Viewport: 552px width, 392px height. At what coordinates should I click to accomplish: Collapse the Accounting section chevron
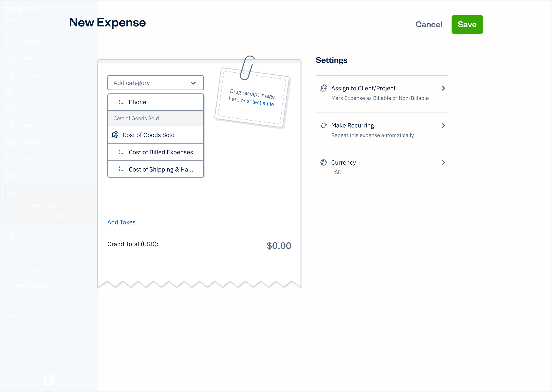click(87, 192)
